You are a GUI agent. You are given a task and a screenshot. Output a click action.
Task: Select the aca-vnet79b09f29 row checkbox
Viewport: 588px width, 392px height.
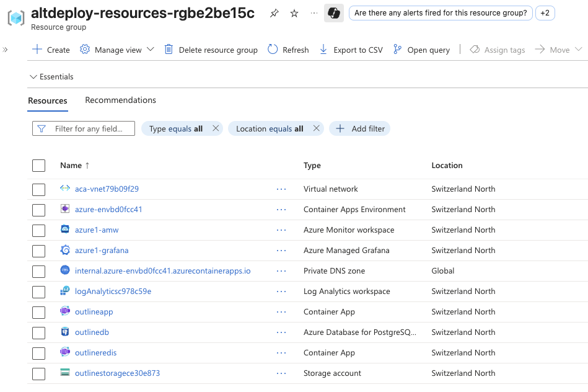[38, 190]
